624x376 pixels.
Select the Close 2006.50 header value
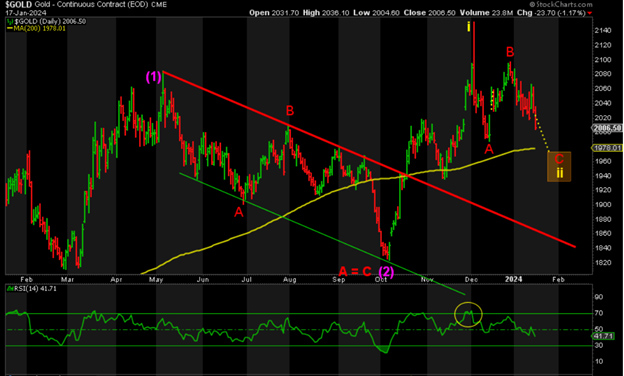point(429,13)
